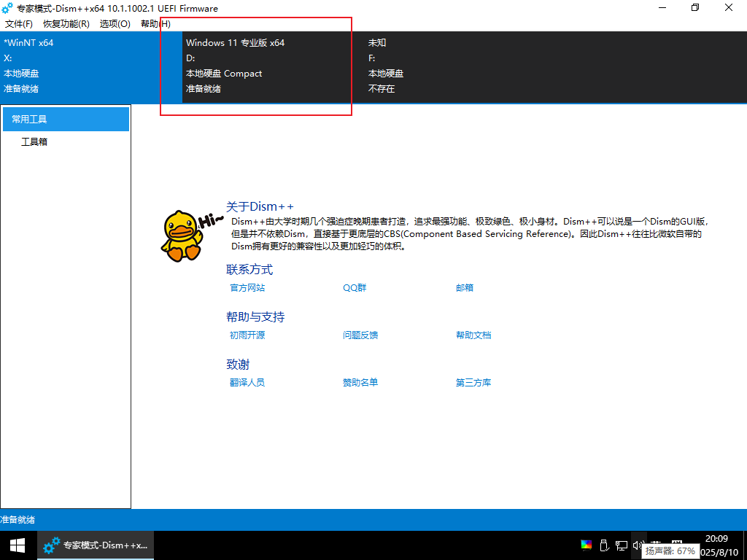Open the 选项(O) menu

[x=115, y=24]
